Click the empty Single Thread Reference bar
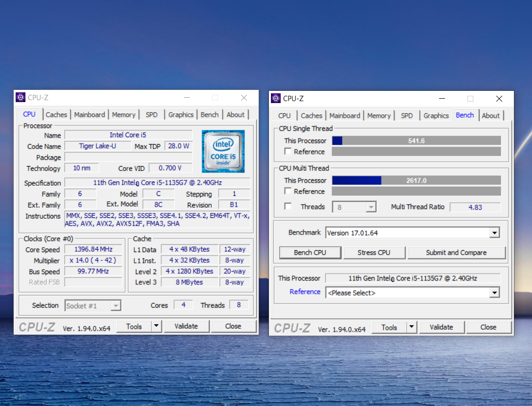The height and width of the screenshot is (406, 532). coord(416,151)
